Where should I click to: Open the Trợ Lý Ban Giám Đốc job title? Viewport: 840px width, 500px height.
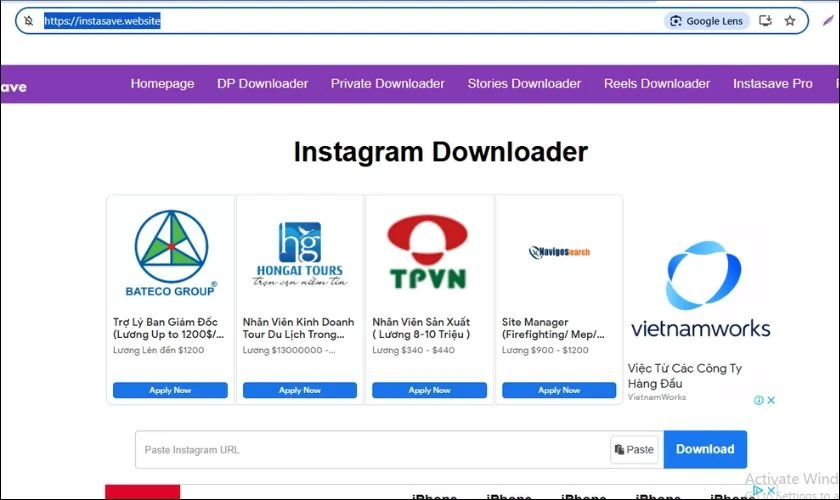point(168,328)
